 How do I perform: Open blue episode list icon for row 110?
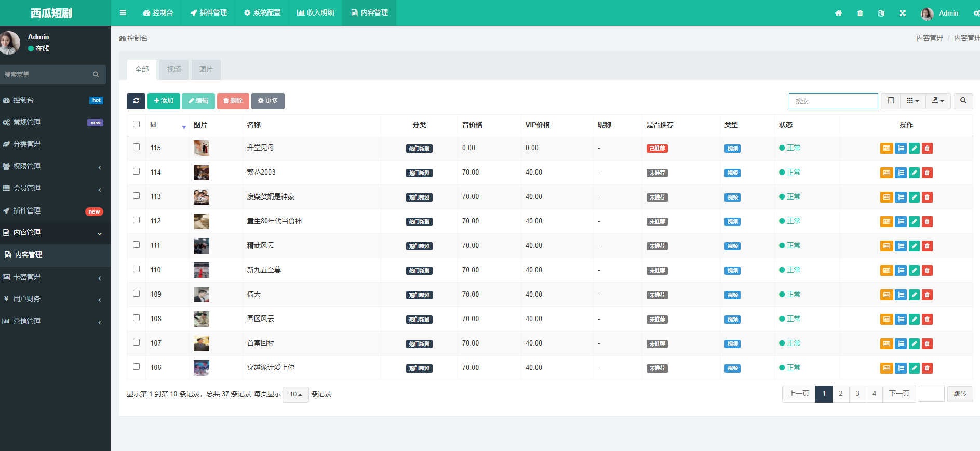click(x=901, y=270)
